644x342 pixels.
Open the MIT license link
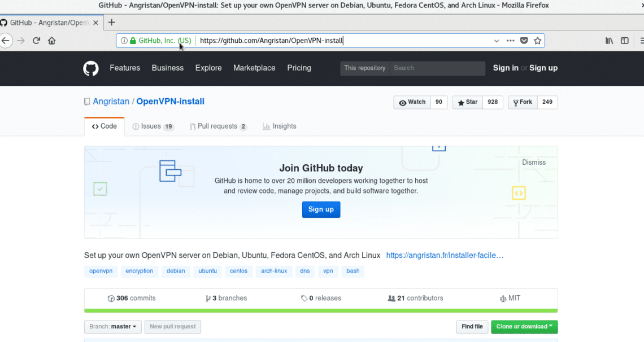[x=510, y=298]
